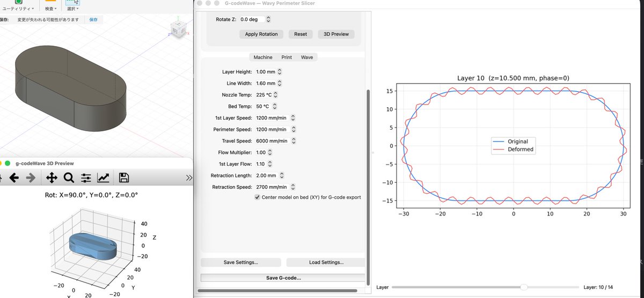Click the horizontal scrollbar below Save G-code

pos(279,291)
